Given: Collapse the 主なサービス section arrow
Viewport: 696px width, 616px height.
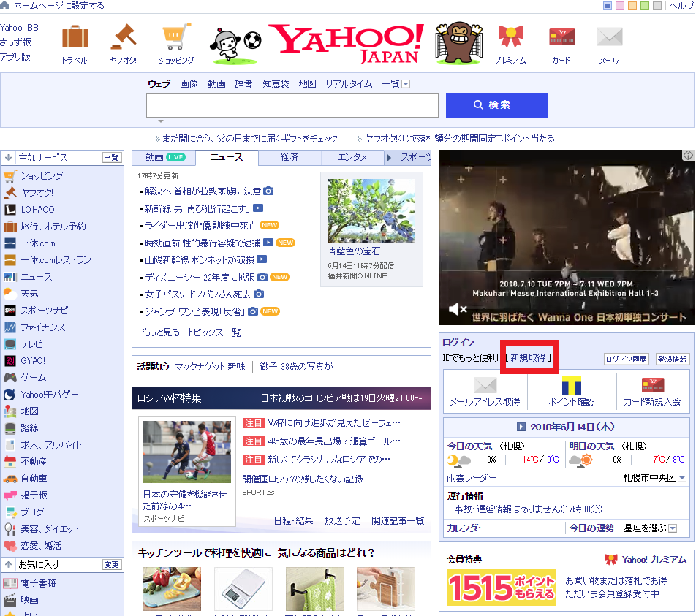Looking at the screenshot, I should 9,157.
